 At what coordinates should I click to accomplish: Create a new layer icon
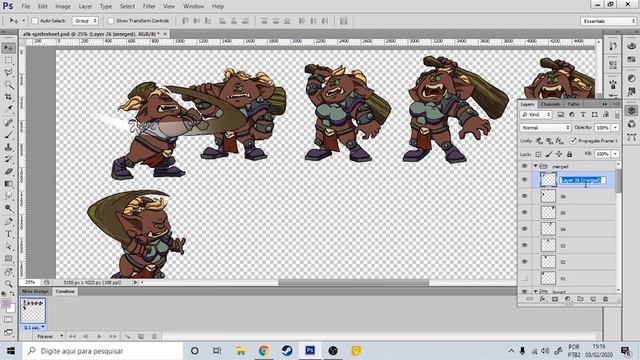click(593, 299)
